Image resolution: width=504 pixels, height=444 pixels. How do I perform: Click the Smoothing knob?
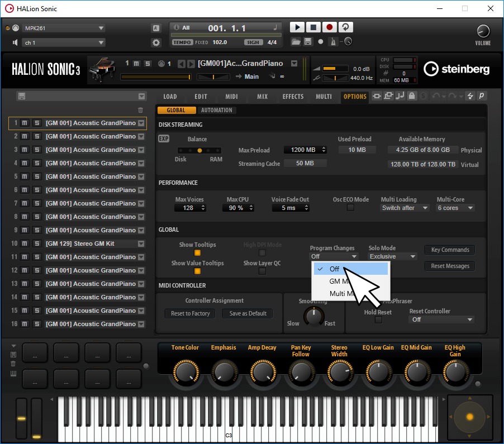(313, 316)
